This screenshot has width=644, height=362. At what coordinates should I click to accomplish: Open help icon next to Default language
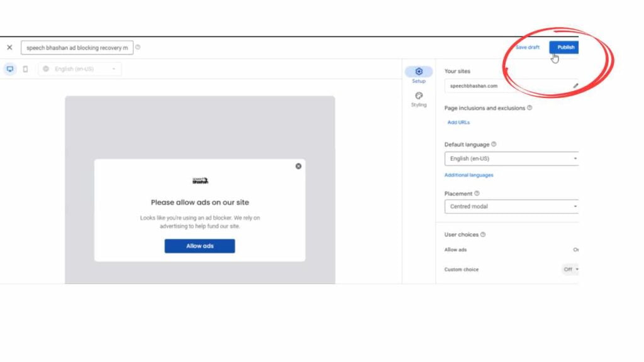click(x=494, y=144)
